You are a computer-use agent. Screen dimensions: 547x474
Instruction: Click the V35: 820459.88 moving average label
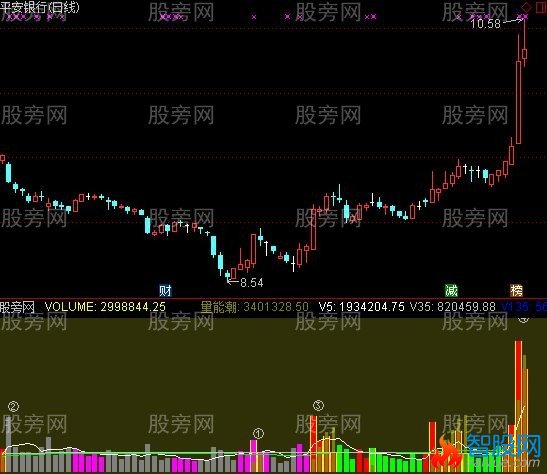(452, 307)
